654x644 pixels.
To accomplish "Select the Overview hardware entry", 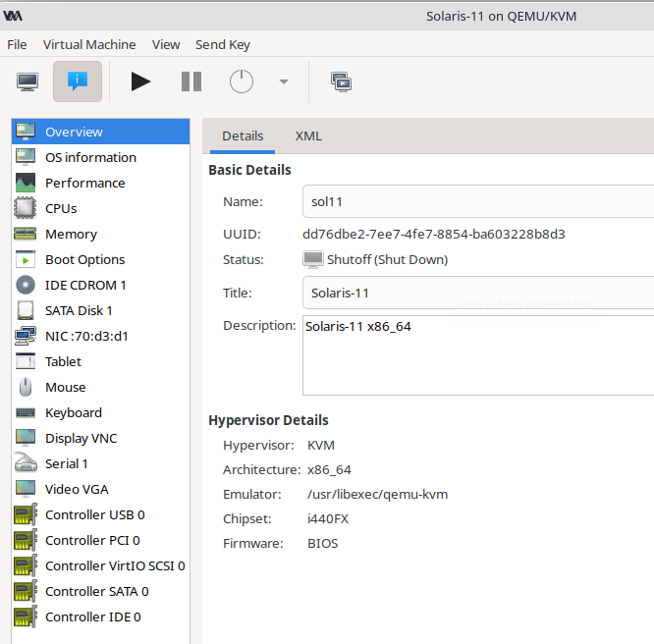I will coord(100,132).
